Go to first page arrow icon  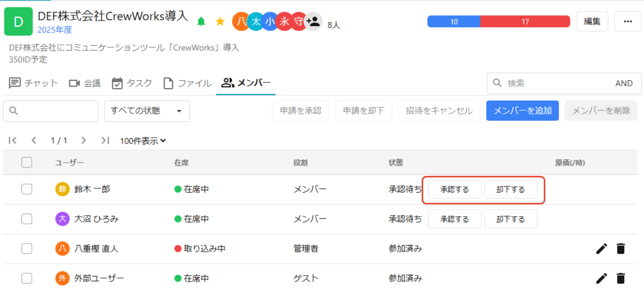(13, 140)
